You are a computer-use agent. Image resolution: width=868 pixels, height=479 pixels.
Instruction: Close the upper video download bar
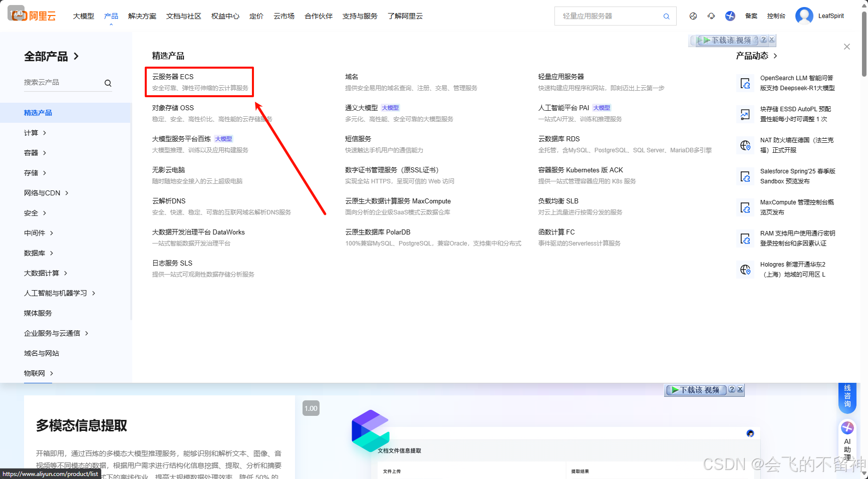(772, 40)
